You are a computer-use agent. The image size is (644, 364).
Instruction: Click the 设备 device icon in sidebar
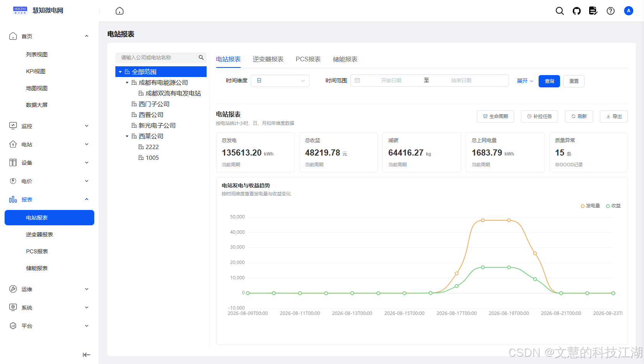tap(13, 162)
